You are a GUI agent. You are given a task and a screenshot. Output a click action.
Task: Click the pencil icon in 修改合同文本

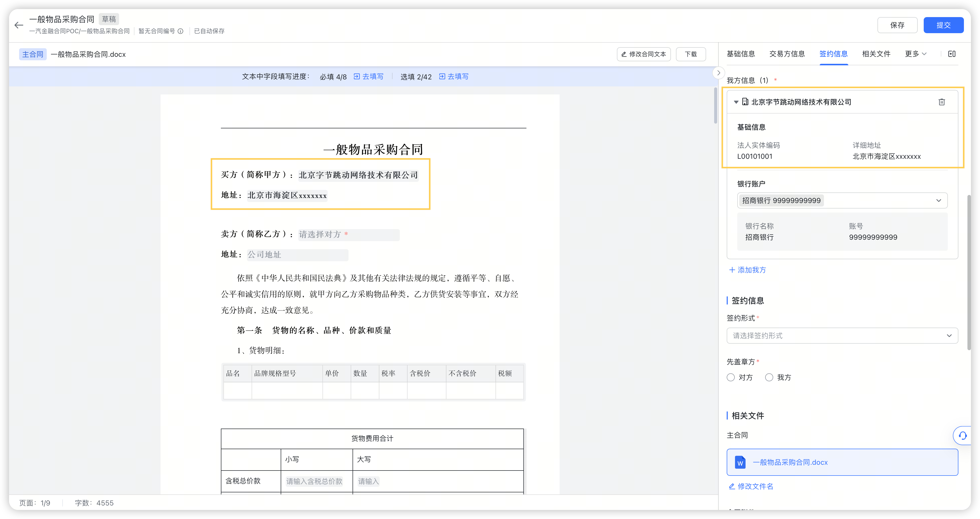click(x=624, y=54)
